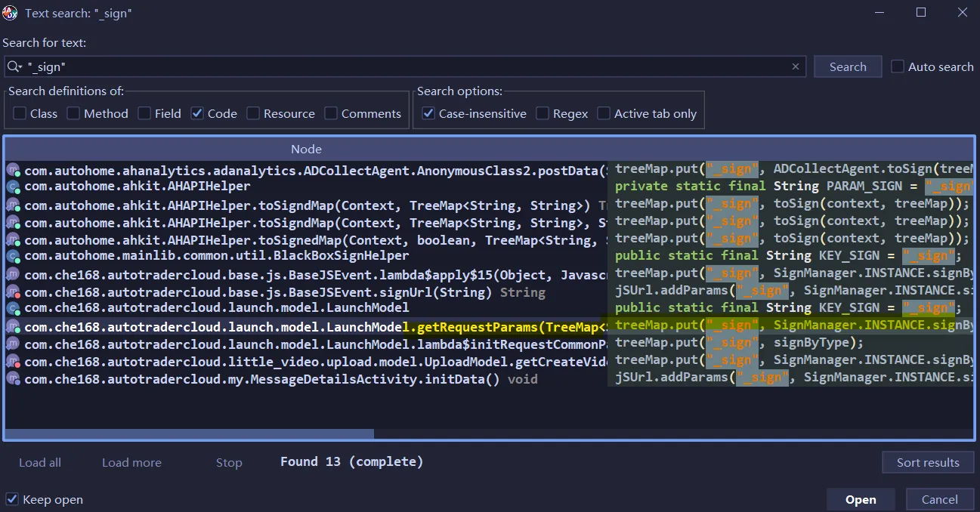Disable the Case-insensitive option
Screen dimensions: 980x512
tap(428, 113)
